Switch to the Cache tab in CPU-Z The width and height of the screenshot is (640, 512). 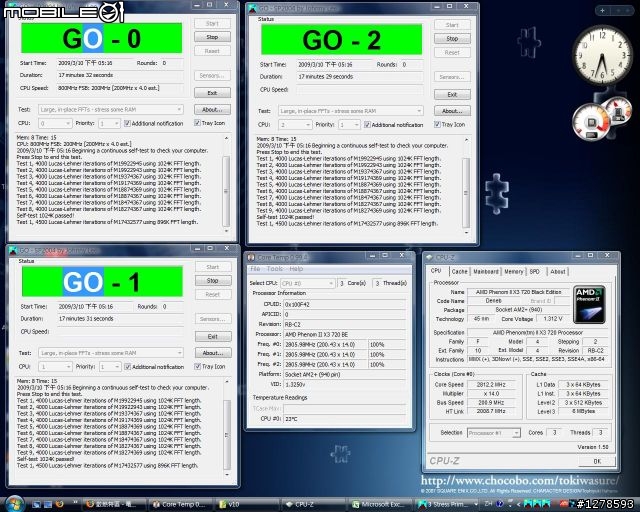(459, 272)
